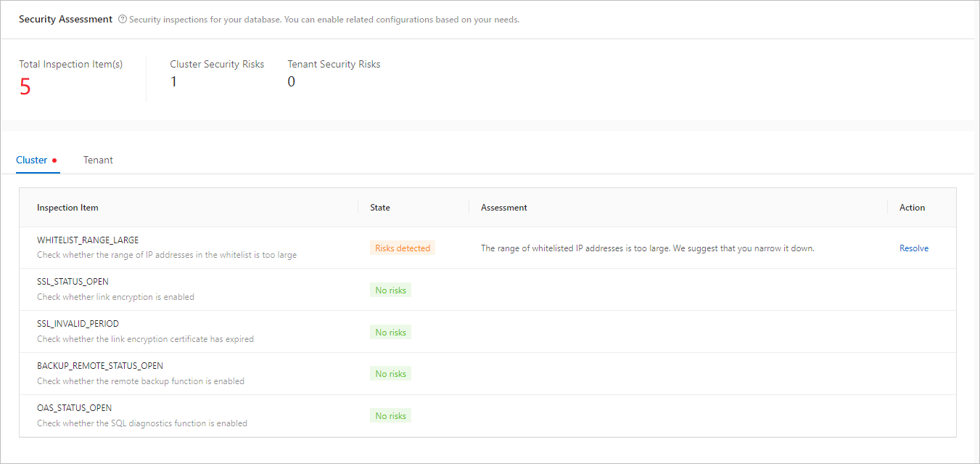Select the SSL_STATUS_OPEN inspection item
Viewport: 980px width, 464px height.
[x=73, y=282]
